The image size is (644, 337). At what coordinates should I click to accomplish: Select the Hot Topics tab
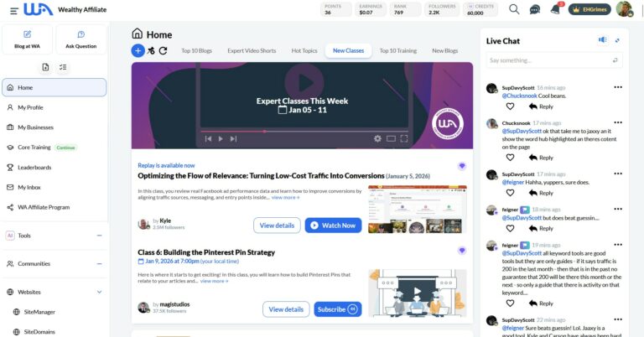pos(304,50)
